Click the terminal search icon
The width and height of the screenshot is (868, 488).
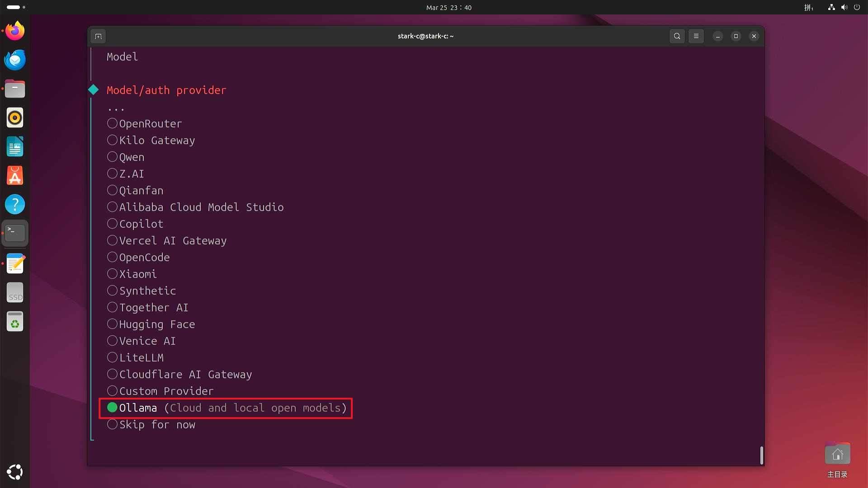tap(677, 36)
